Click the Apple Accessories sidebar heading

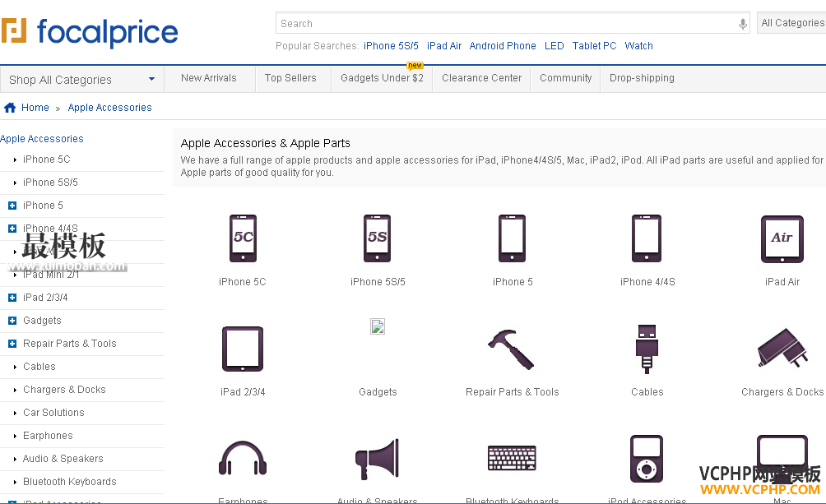click(42, 138)
